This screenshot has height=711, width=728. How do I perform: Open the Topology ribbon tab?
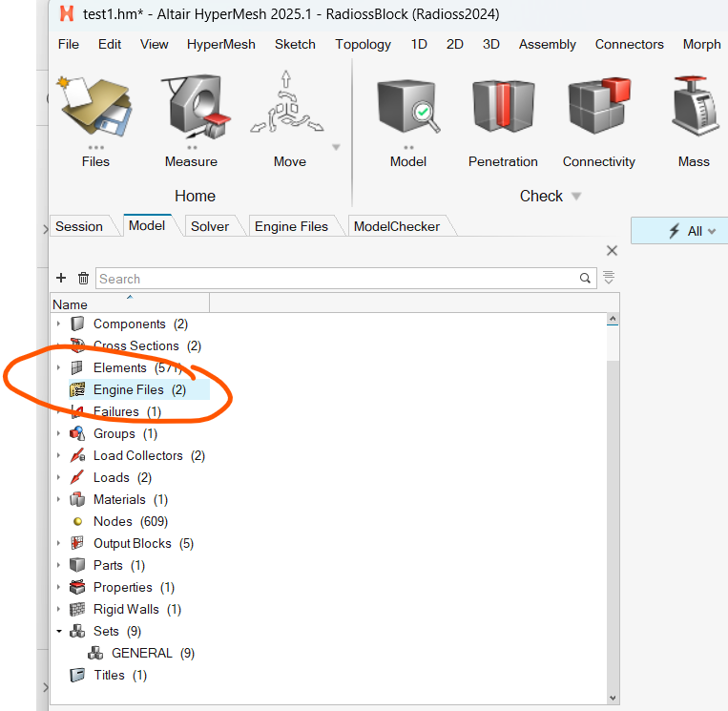pyautogui.click(x=364, y=44)
